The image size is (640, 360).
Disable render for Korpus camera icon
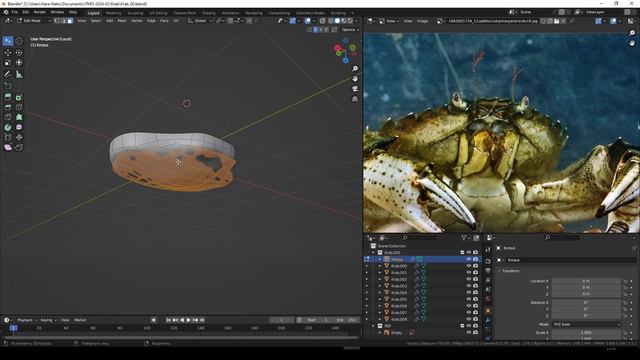pyautogui.click(x=476, y=259)
